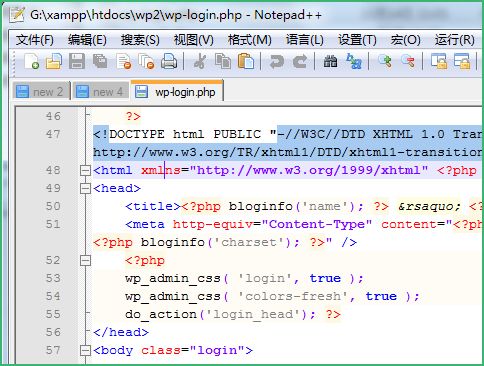Click class="login" on the body line
This screenshot has width=484, height=366.
point(193,350)
